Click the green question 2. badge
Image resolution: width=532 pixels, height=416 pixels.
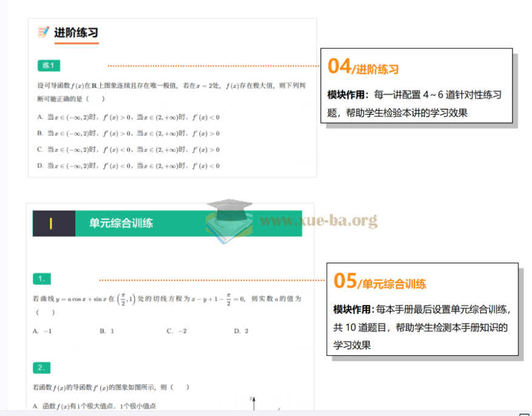tap(41, 368)
